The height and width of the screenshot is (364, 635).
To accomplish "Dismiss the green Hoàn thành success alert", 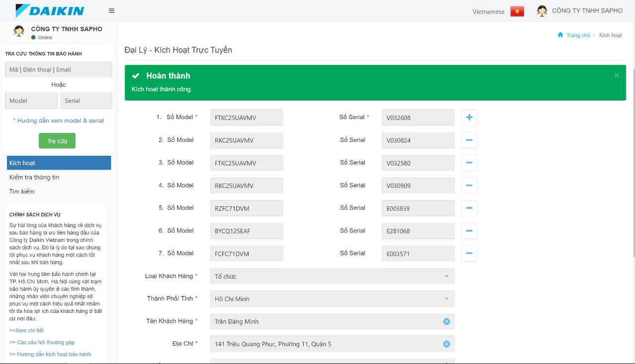I will pyautogui.click(x=617, y=75).
